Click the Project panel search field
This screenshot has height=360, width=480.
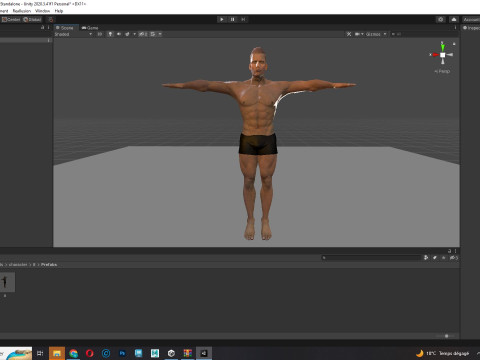coord(372,257)
